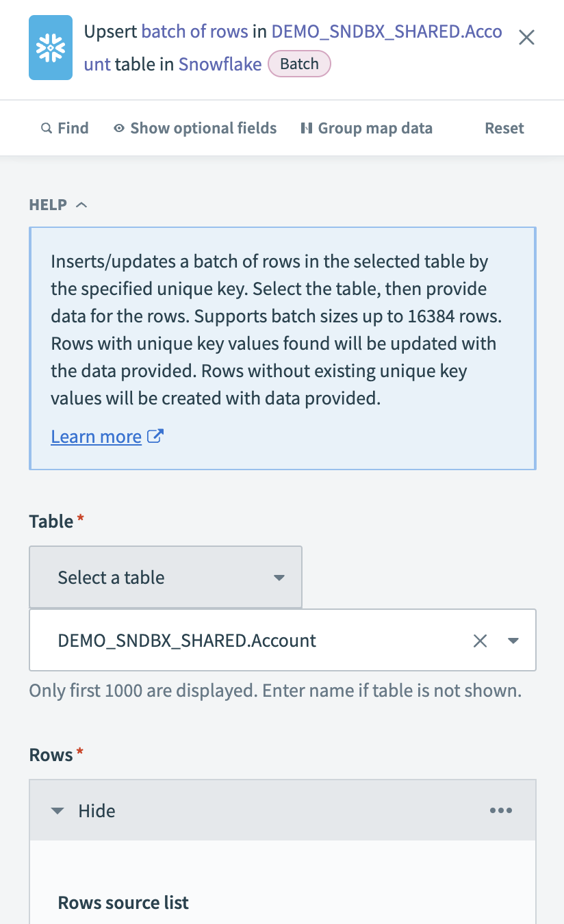Collapse the HELP panel
This screenshot has height=924, width=564.
click(82, 204)
